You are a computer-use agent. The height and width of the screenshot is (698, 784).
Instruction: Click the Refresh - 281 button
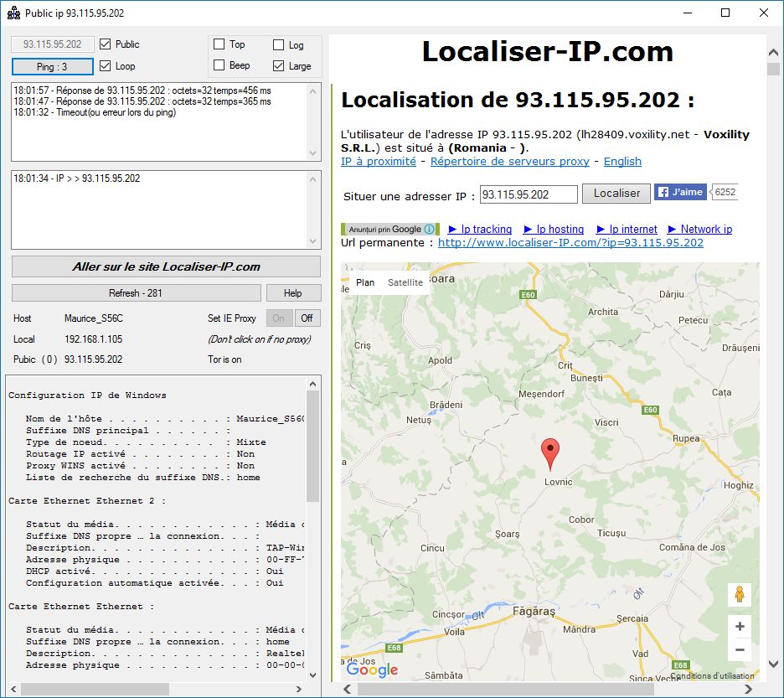(x=136, y=293)
